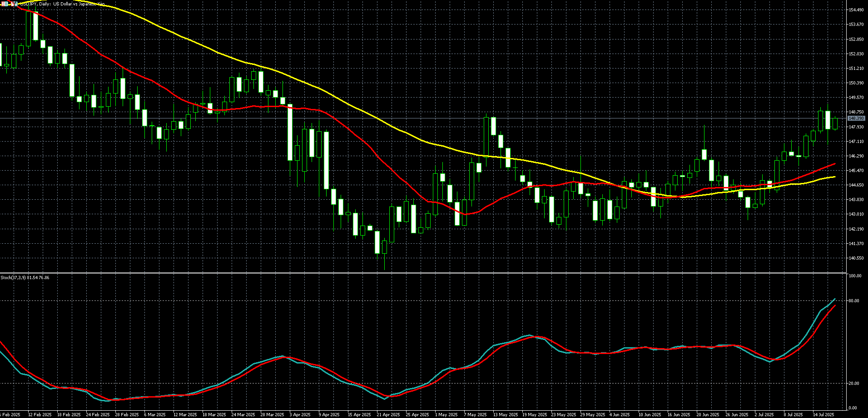Select the yellow moving average at its right end

point(834,177)
